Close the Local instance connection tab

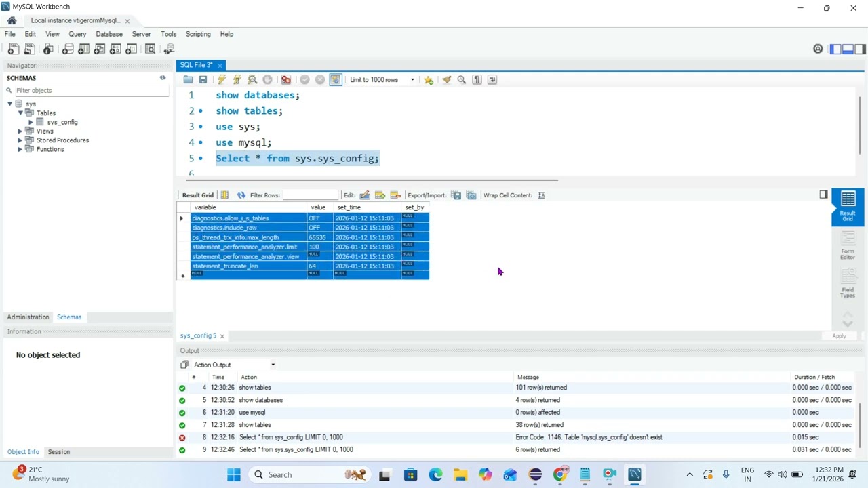pyautogui.click(x=127, y=21)
